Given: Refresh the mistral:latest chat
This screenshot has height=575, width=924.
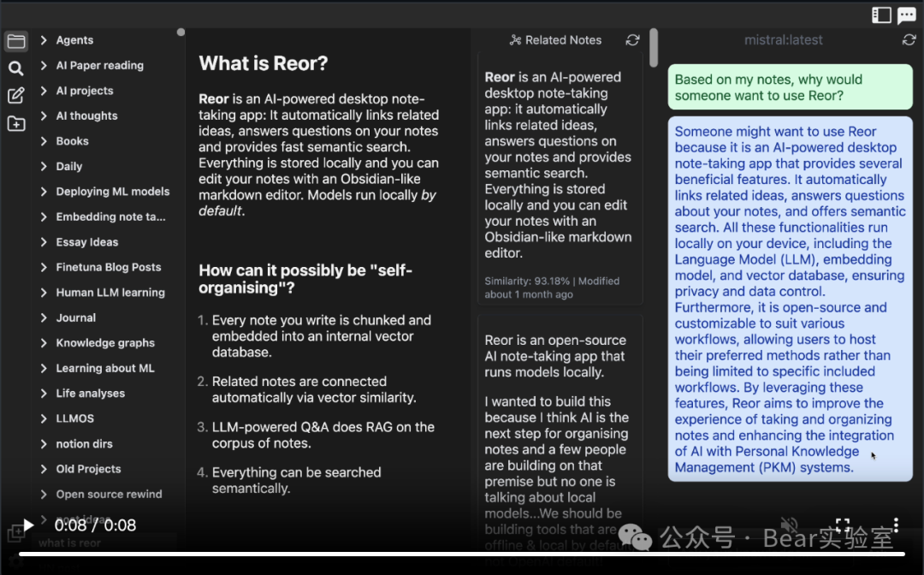Looking at the screenshot, I should point(909,39).
